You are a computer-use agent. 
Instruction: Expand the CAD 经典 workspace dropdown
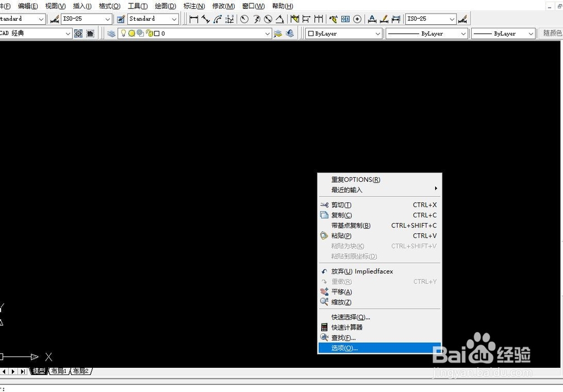(x=68, y=33)
